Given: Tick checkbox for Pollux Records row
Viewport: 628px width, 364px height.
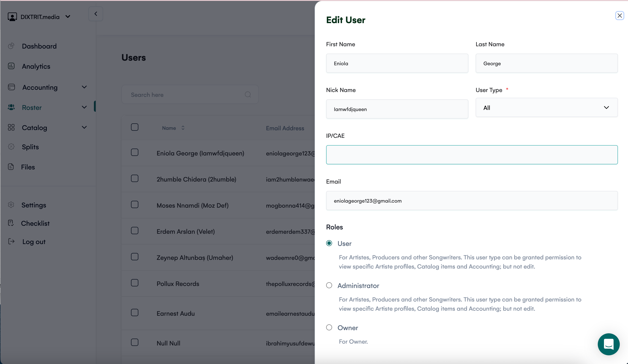Looking at the screenshot, I should [x=135, y=283].
